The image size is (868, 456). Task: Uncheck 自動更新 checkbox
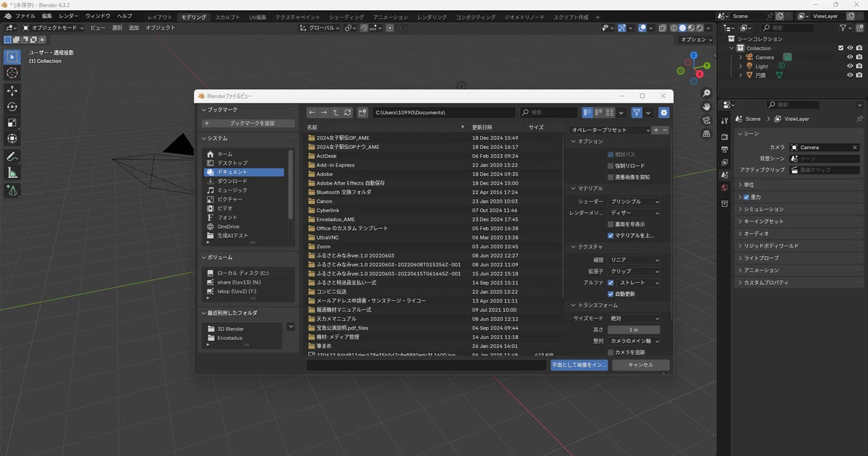coord(610,295)
